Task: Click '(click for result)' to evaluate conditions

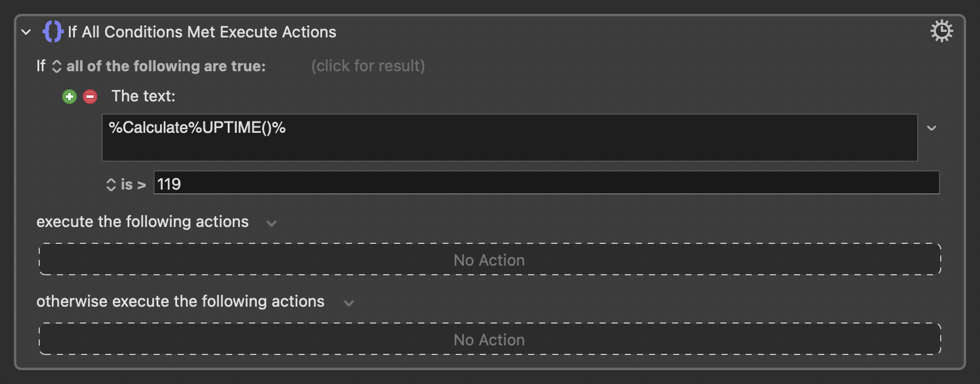Action: pos(367,66)
